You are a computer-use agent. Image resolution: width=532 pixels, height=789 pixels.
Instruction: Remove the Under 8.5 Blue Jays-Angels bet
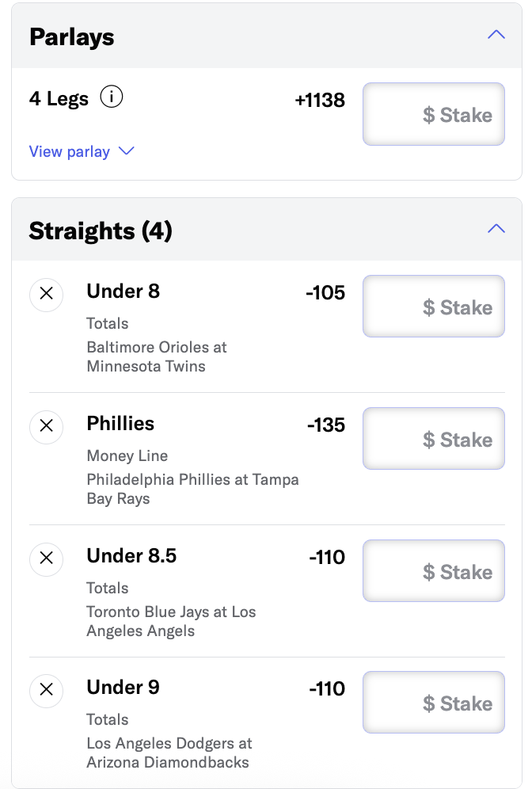point(46,558)
